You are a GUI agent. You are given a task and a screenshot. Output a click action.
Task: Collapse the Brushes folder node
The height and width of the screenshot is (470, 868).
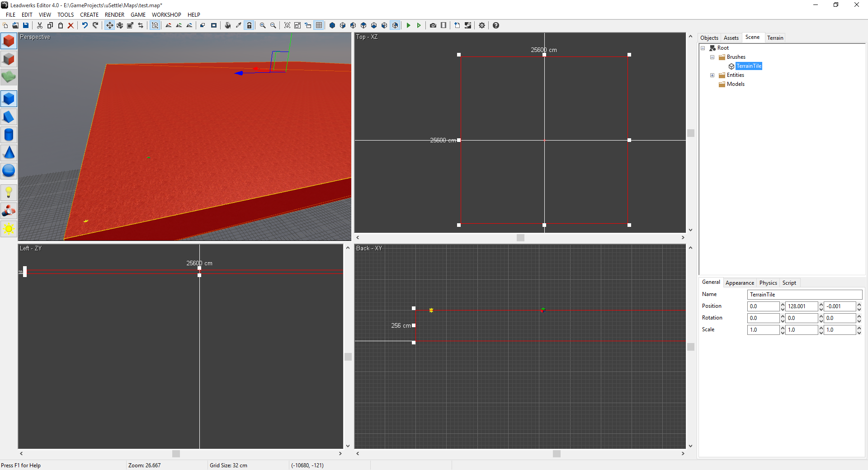[712, 57]
